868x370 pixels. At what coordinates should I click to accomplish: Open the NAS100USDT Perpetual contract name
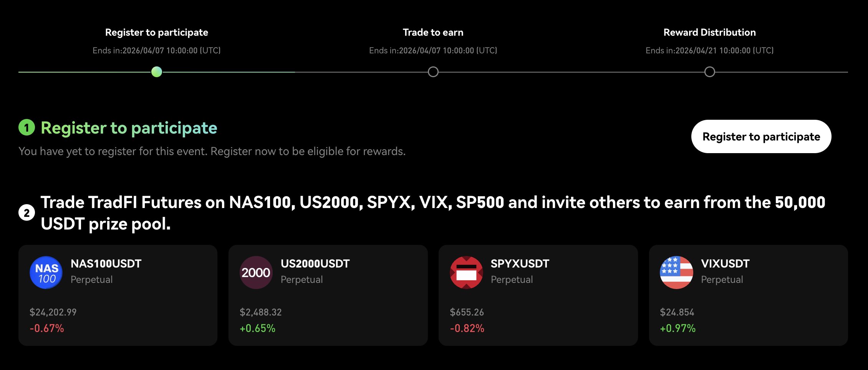tap(106, 264)
